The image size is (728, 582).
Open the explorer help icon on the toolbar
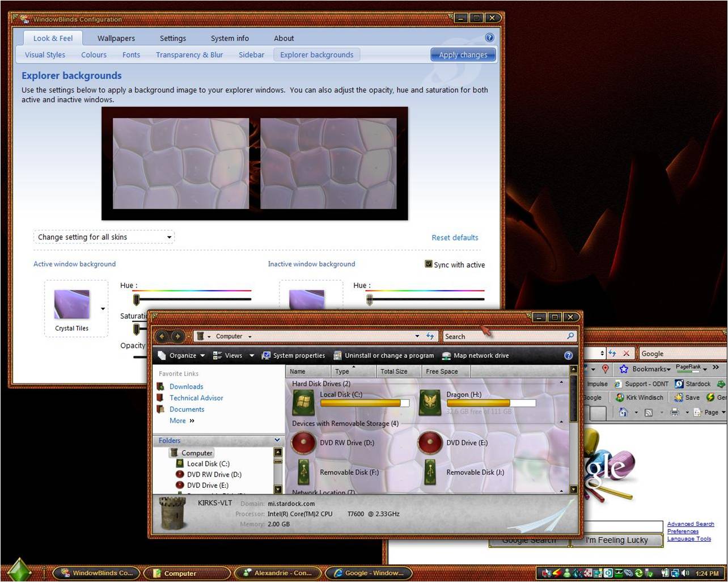[x=568, y=356]
